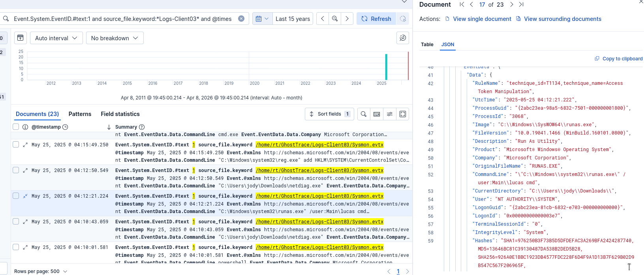Click the info icon beside @timestamp header

[25, 127]
